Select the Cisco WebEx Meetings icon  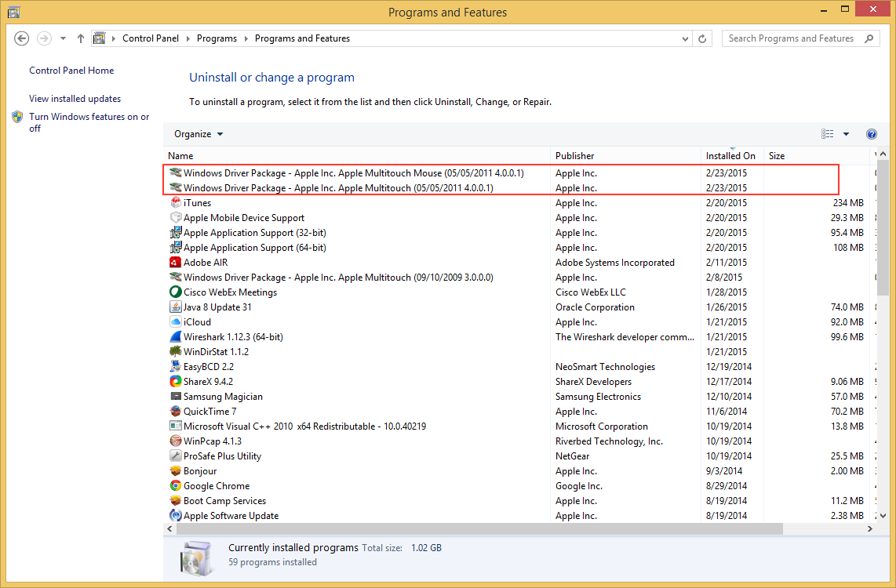tap(176, 292)
